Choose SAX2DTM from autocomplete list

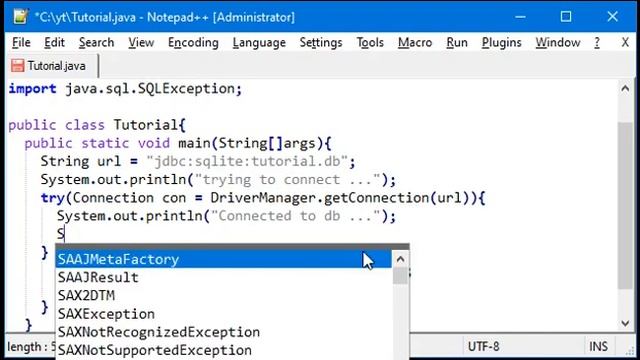click(x=223, y=296)
